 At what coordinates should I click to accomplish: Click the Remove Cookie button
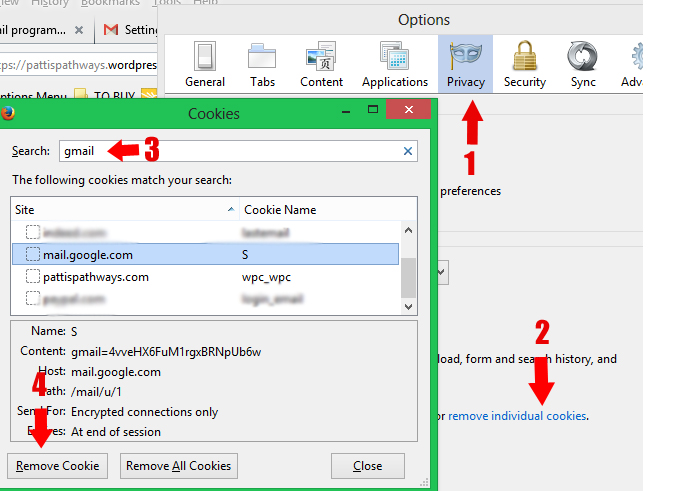pyautogui.click(x=57, y=465)
